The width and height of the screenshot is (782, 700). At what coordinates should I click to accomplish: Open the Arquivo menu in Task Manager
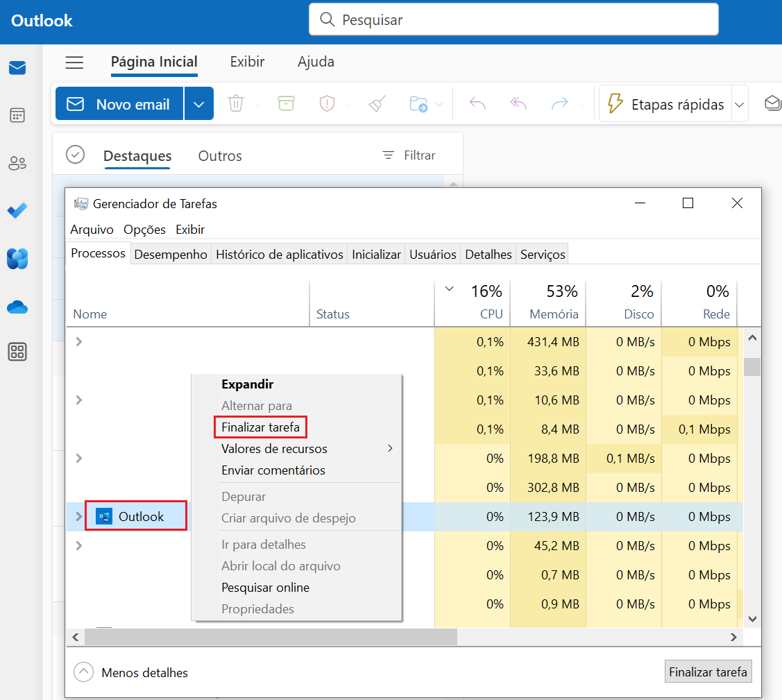tap(92, 230)
